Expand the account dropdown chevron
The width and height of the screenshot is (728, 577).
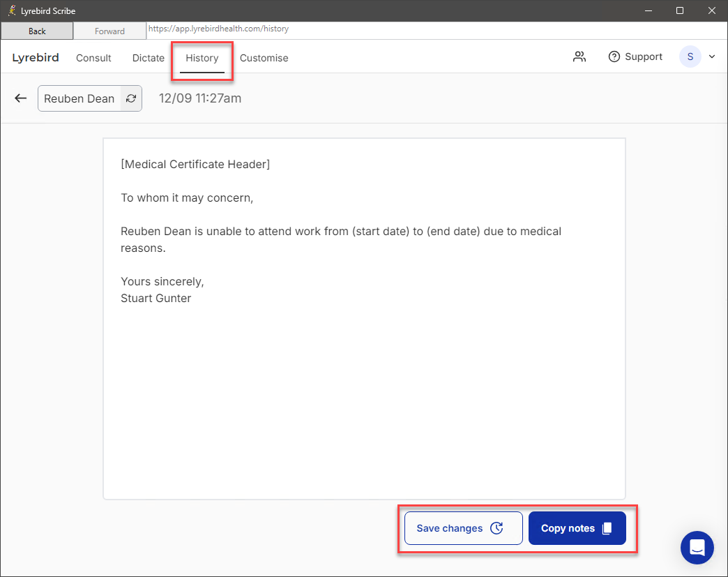(712, 57)
